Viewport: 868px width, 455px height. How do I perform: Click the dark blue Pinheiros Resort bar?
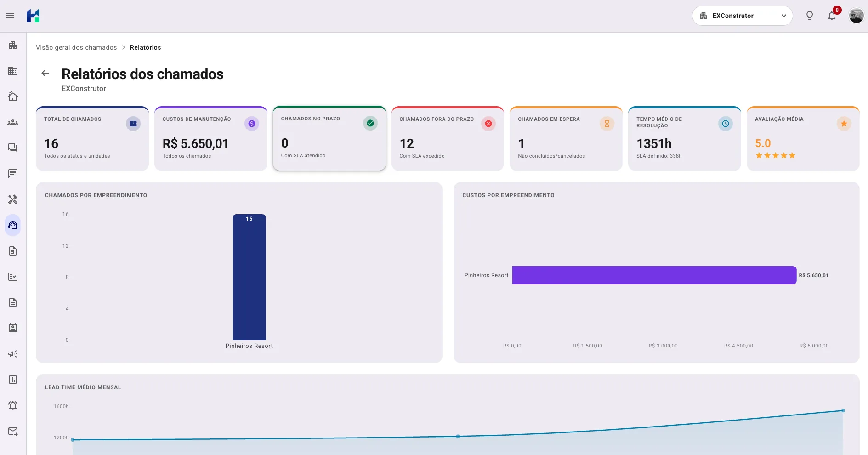coord(249,277)
